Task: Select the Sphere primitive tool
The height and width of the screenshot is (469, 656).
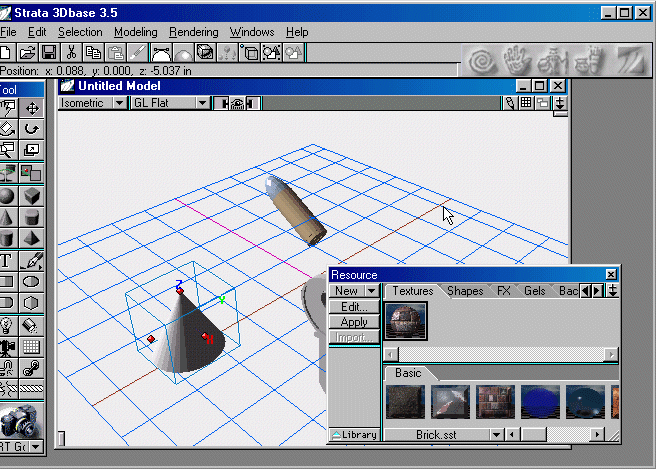Action: pos(8,196)
